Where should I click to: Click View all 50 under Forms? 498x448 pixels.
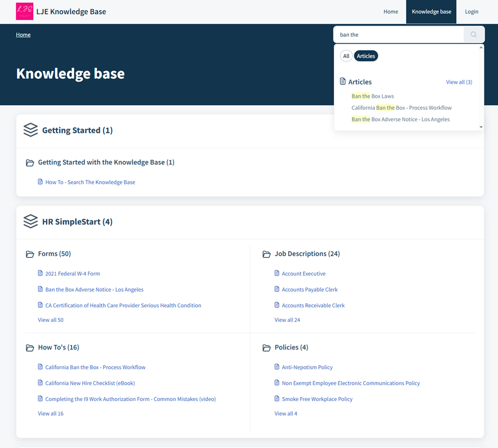pyautogui.click(x=51, y=320)
